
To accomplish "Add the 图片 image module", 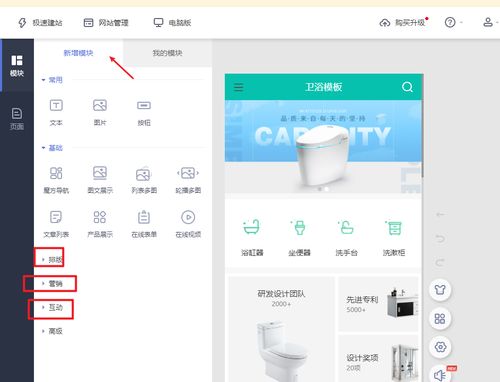I will click(x=100, y=112).
